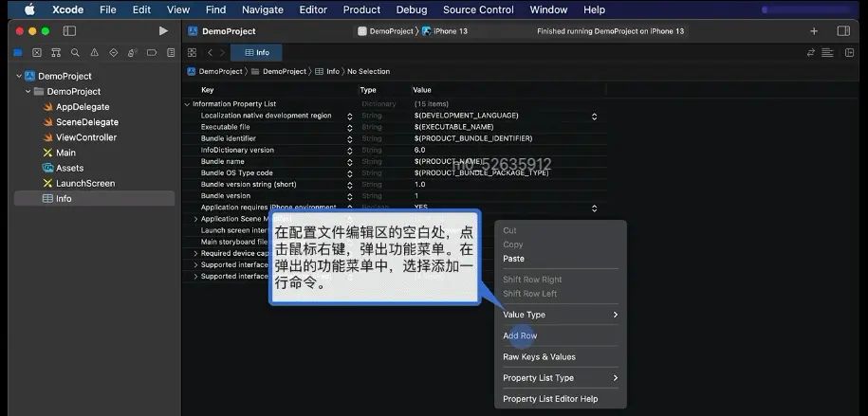This screenshot has height=416, width=868.
Task: Choose the iPhone 13 run destination
Action: pos(445,31)
